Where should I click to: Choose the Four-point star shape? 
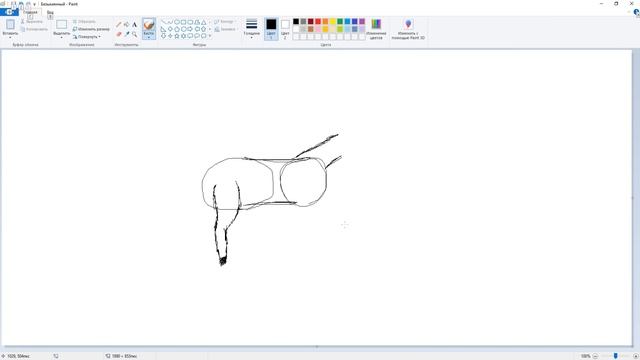coord(170,36)
